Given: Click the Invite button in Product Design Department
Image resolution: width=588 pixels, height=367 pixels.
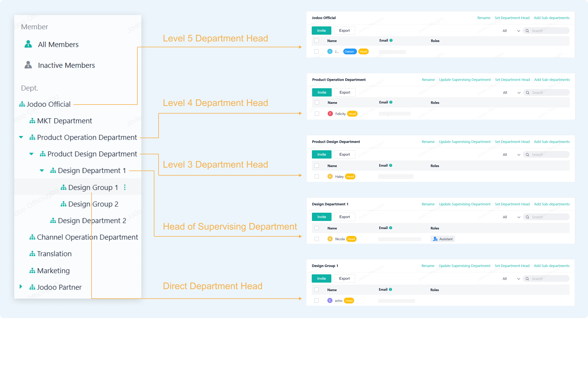Looking at the screenshot, I should (322, 154).
